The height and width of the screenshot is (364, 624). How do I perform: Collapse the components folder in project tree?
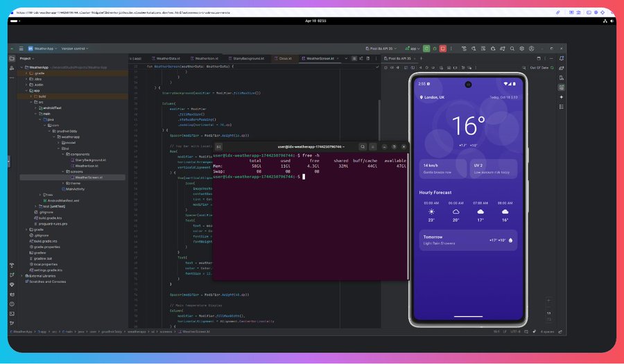coord(63,154)
